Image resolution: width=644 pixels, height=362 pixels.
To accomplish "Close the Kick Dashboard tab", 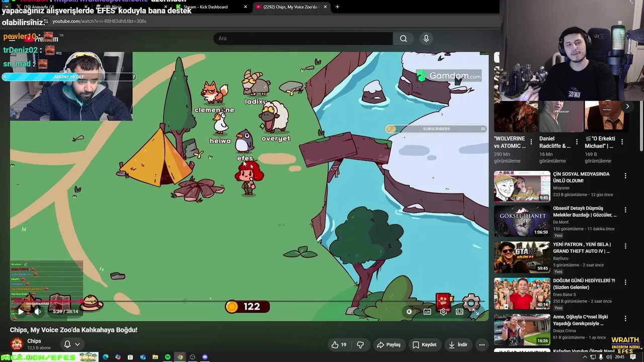I will 246,7.
